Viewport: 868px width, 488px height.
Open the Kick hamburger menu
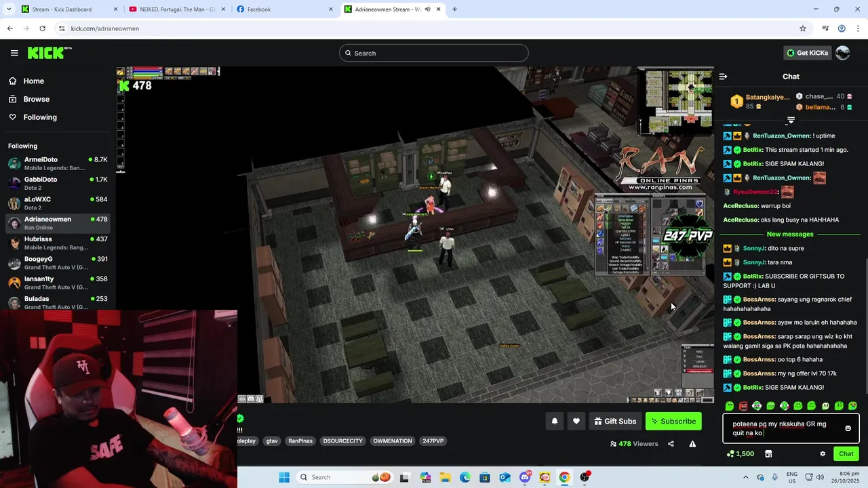click(14, 53)
